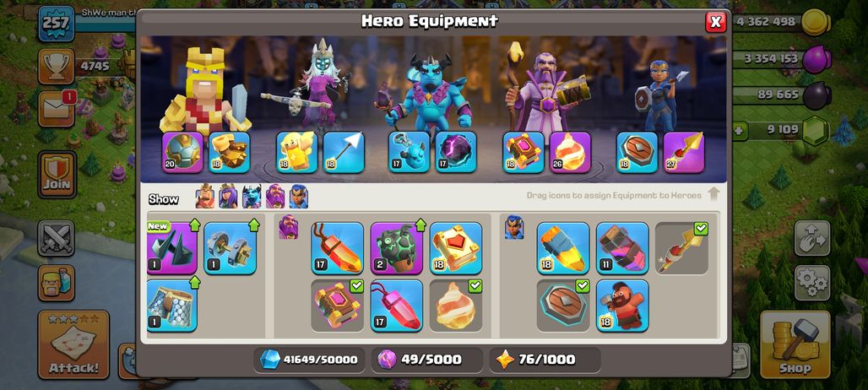
Task: Close the Hero Equipment window
Action: 716,22
